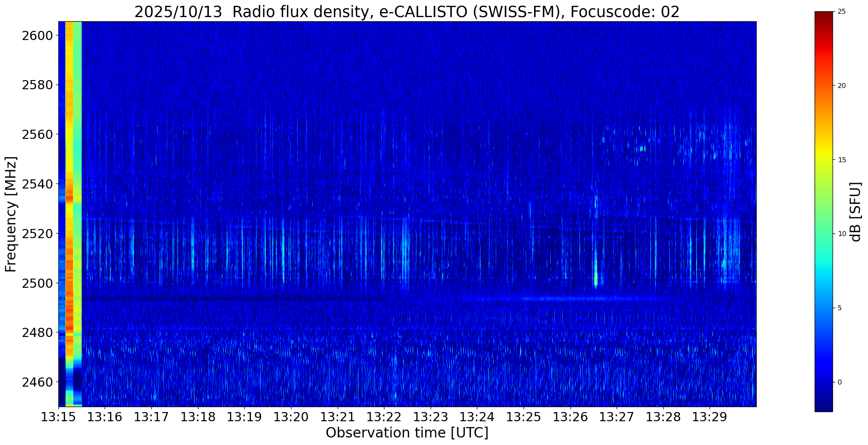Click the 13:26 time tick label
Viewport: 868px width, 445px height.
(570, 417)
